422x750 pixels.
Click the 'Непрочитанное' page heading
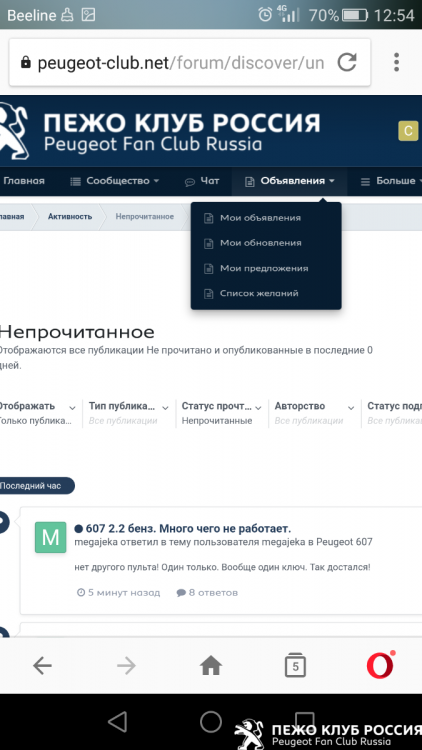pos(77,332)
